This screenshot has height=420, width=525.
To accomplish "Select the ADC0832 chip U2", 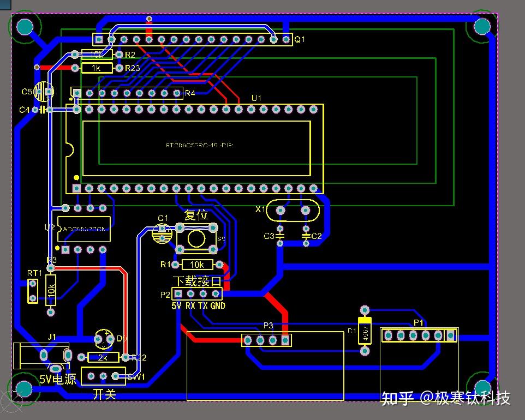I will point(85,228).
